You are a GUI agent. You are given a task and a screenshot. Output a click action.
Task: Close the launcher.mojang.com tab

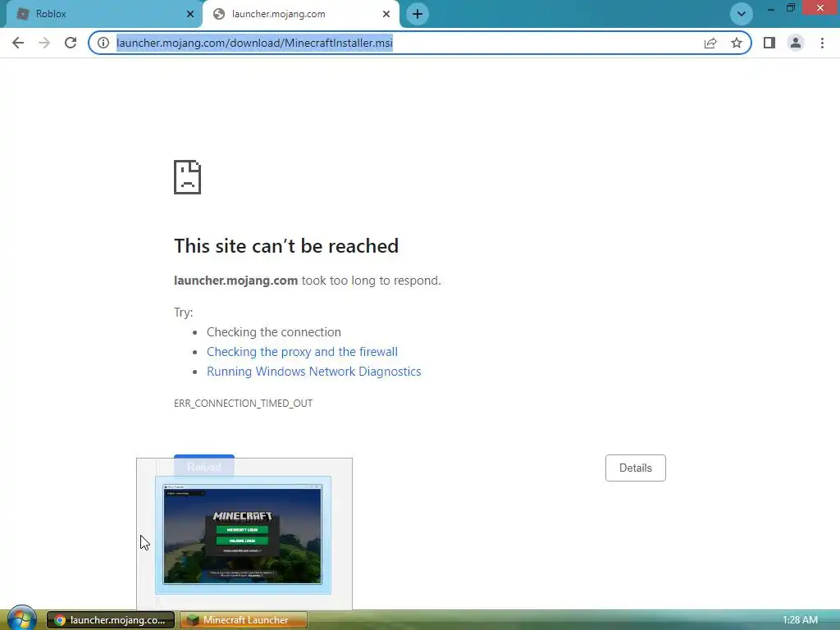tap(386, 14)
